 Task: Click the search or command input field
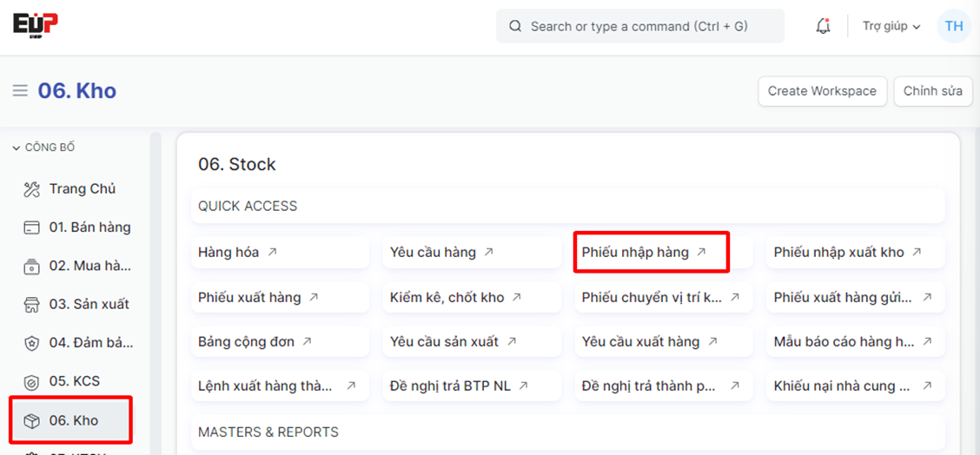click(639, 26)
